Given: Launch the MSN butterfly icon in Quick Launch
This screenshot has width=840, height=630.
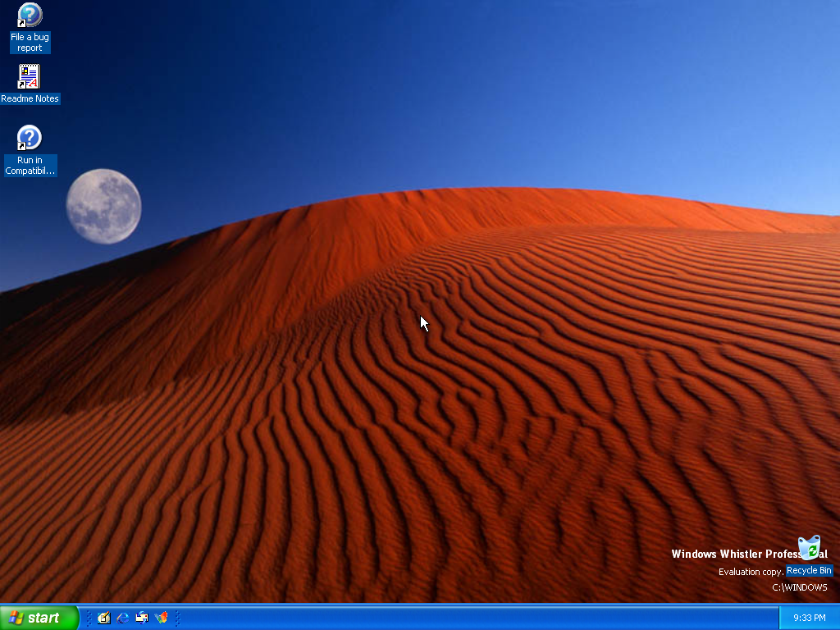Looking at the screenshot, I should (161, 618).
